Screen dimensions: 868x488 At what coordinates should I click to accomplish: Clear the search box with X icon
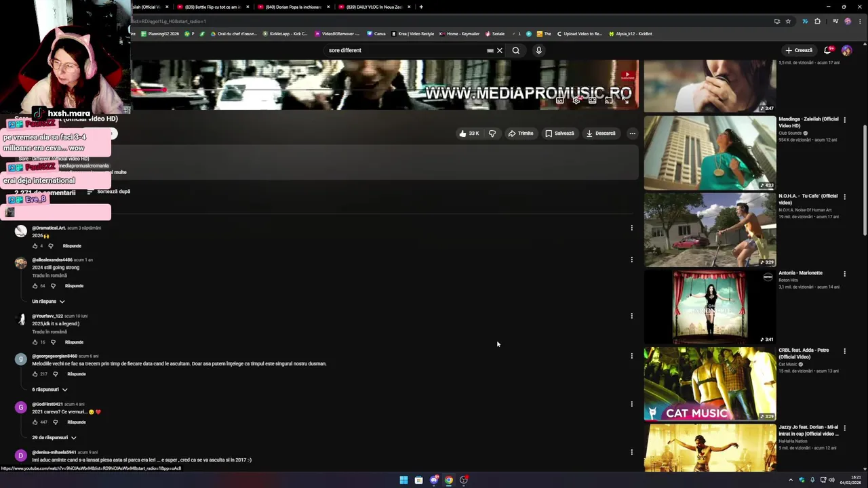pyautogui.click(x=500, y=50)
